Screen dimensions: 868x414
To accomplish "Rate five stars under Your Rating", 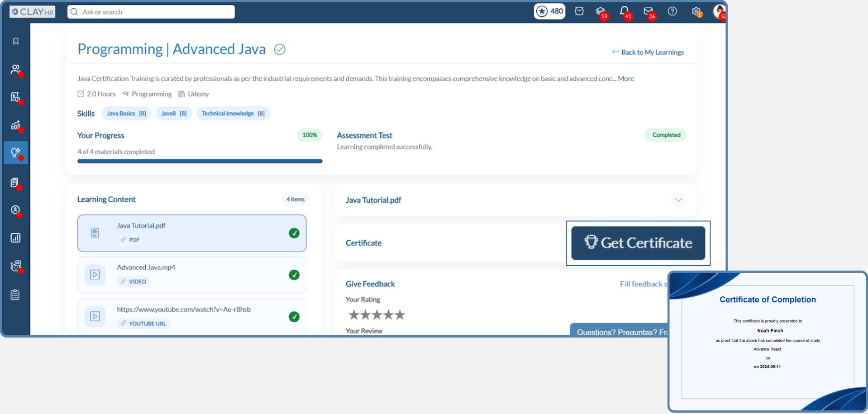I will pyautogui.click(x=400, y=314).
